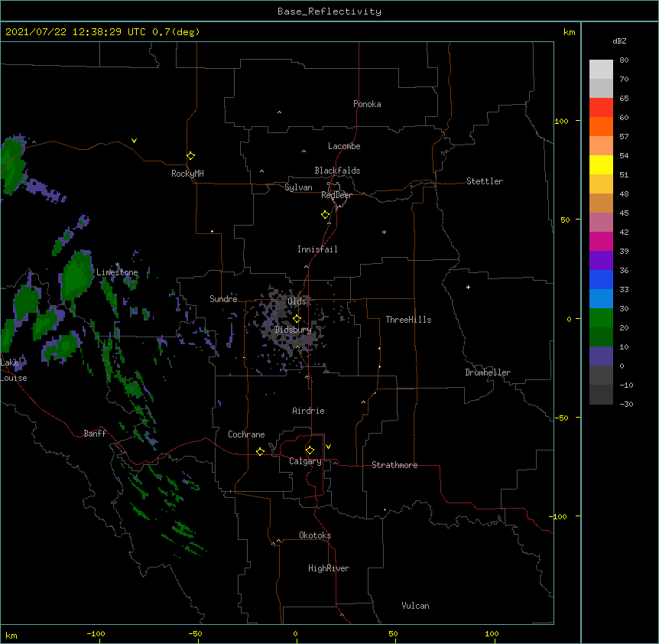This screenshot has height=644, width=659.
Task: Click the yellow diamond marker beside RockyMH
Action: point(191,156)
